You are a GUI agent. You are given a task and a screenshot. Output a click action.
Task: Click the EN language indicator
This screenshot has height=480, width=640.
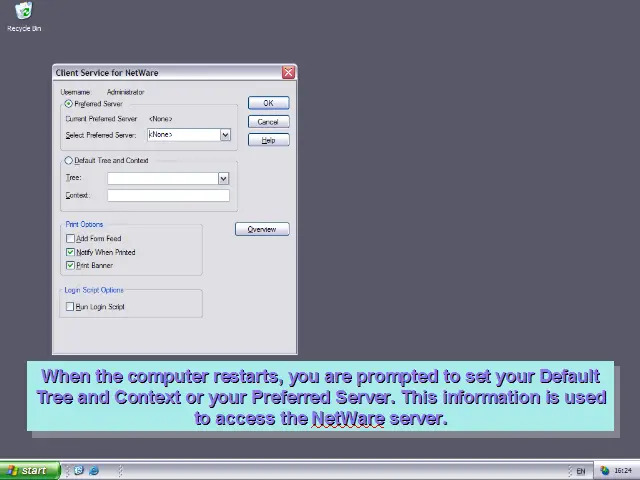[581, 471]
